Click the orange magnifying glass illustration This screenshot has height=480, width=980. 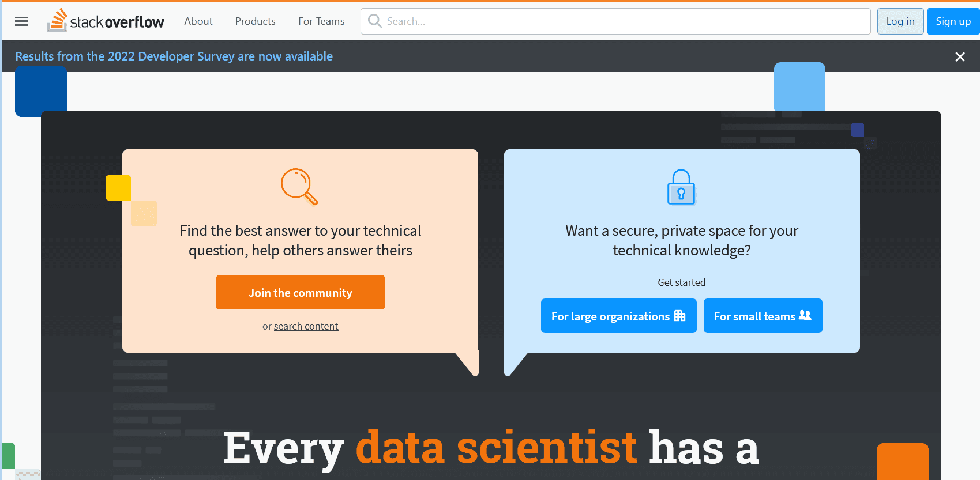click(299, 186)
